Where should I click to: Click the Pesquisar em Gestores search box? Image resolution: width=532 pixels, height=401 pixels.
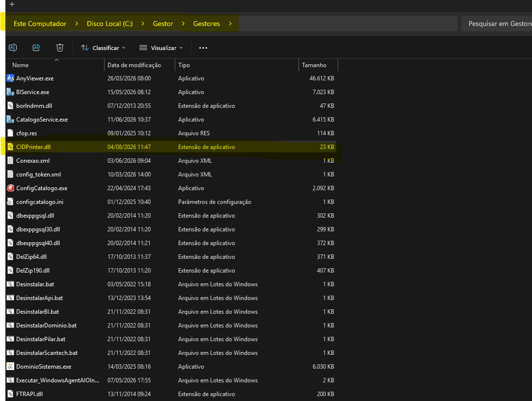[497, 24]
